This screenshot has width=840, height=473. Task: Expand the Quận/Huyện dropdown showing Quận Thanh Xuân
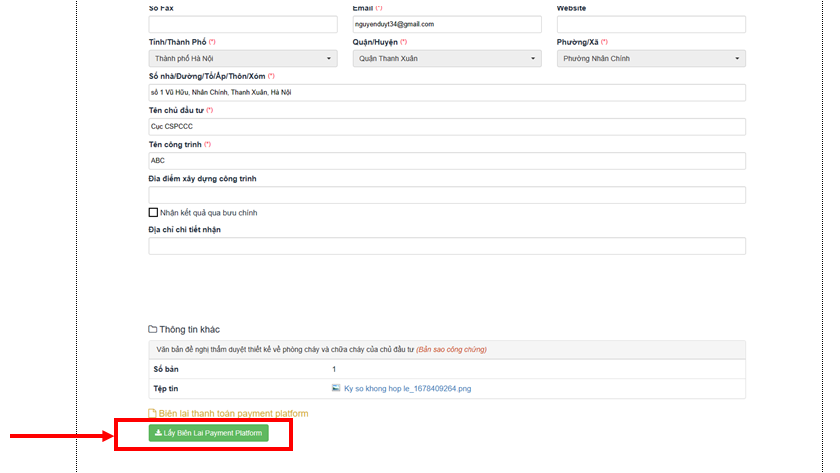point(447,59)
